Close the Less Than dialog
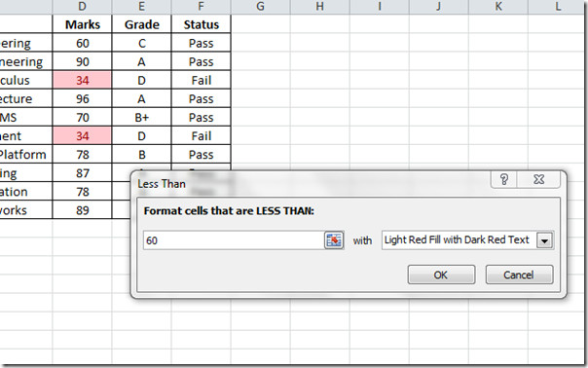The height and width of the screenshot is (368, 588). [x=539, y=180]
